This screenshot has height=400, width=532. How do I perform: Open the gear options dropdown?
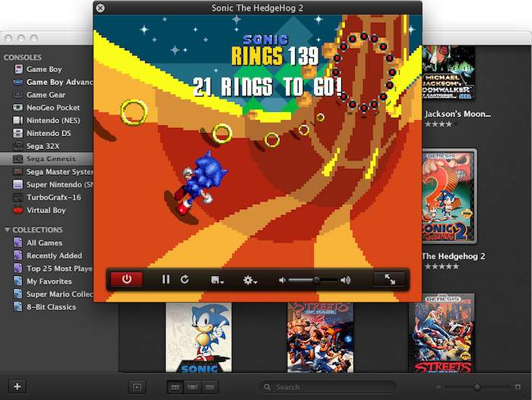tap(249, 280)
